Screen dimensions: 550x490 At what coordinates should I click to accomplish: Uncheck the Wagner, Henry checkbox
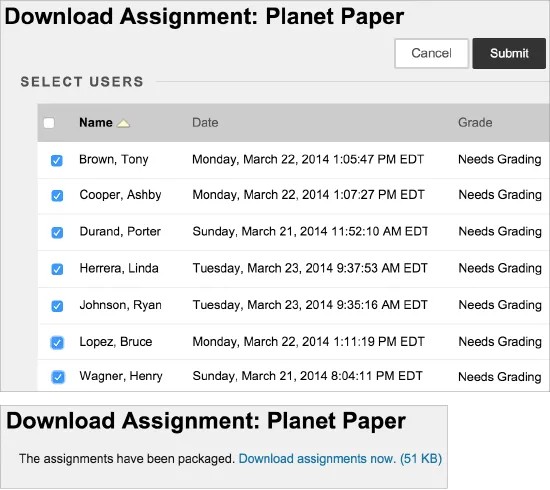(58, 377)
